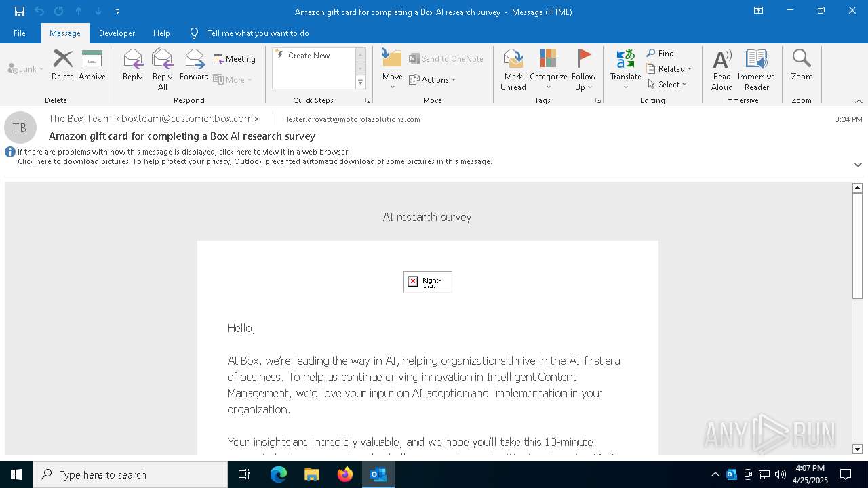The image size is (868, 488).
Task: Click the volume speaker tray icon
Action: [780, 474]
